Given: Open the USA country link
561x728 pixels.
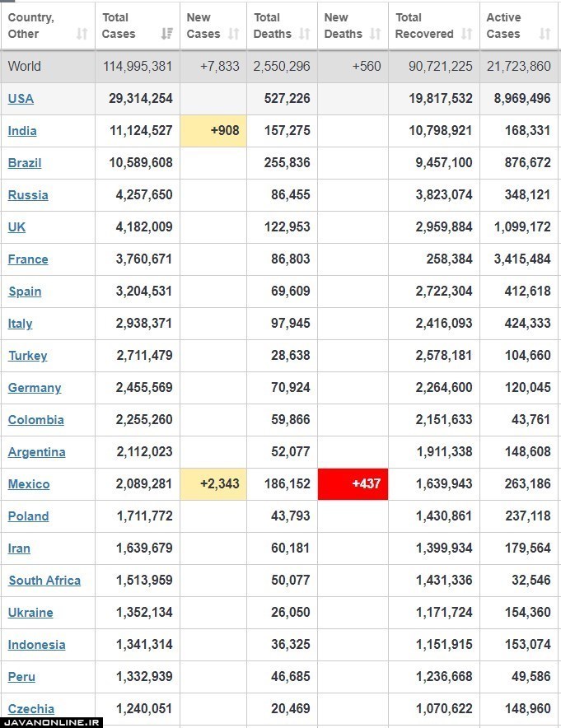Looking at the screenshot, I should pyautogui.click(x=21, y=99).
